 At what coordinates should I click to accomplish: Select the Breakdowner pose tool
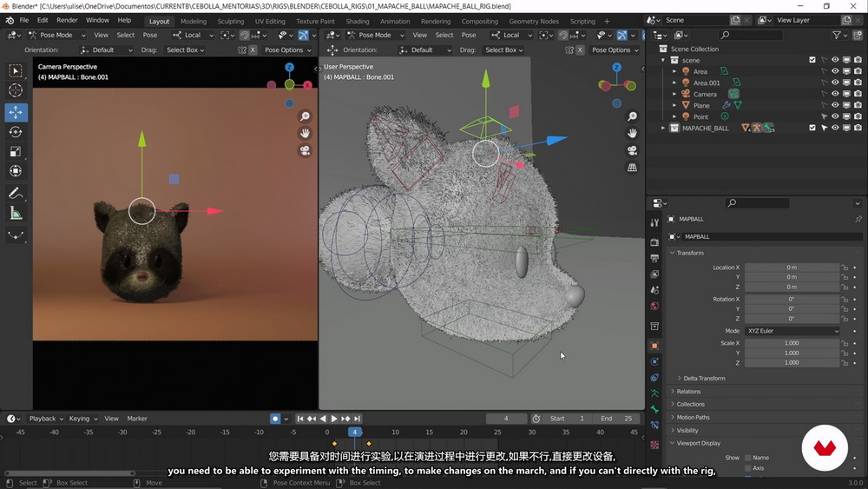click(x=16, y=235)
